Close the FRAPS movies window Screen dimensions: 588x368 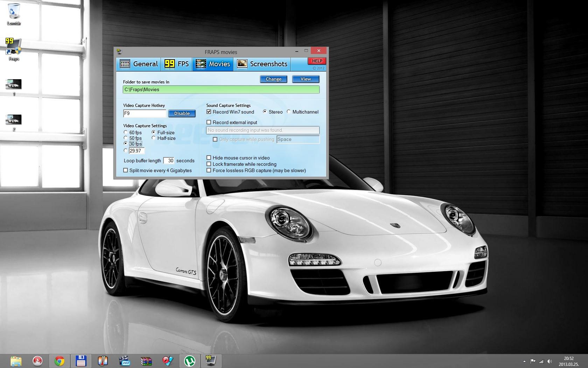coord(318,51)
